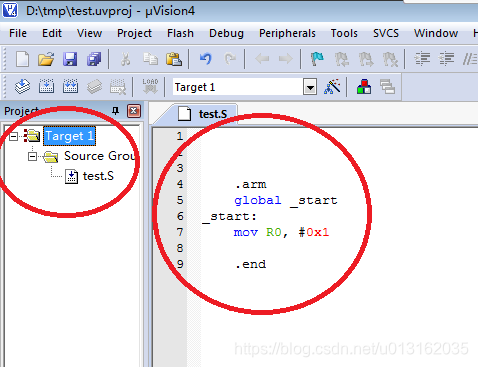Close the Project panel

coord(134,111)
